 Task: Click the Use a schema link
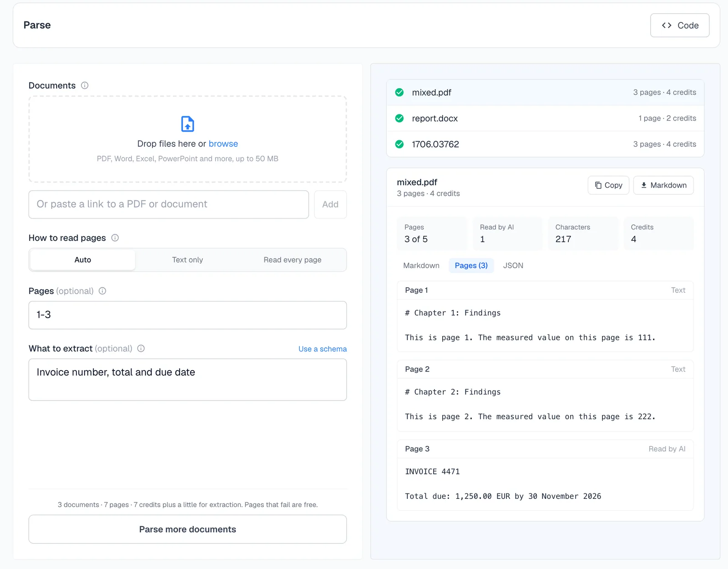click(323, 349)
